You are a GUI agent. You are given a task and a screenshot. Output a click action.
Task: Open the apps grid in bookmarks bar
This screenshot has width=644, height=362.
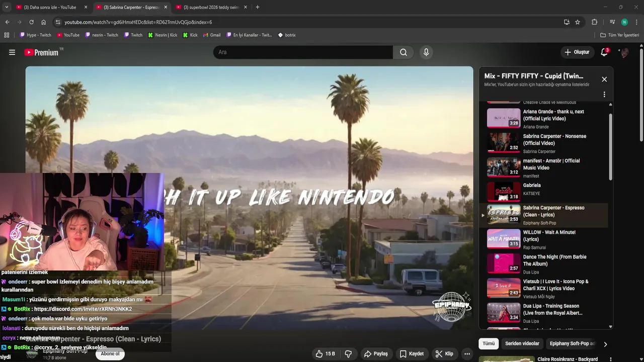pyautogui.click(x=7, y=35)
